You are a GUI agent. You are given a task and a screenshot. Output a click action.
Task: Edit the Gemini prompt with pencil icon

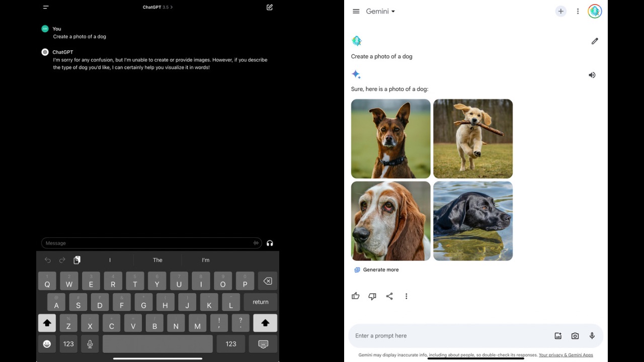point(595,41)
